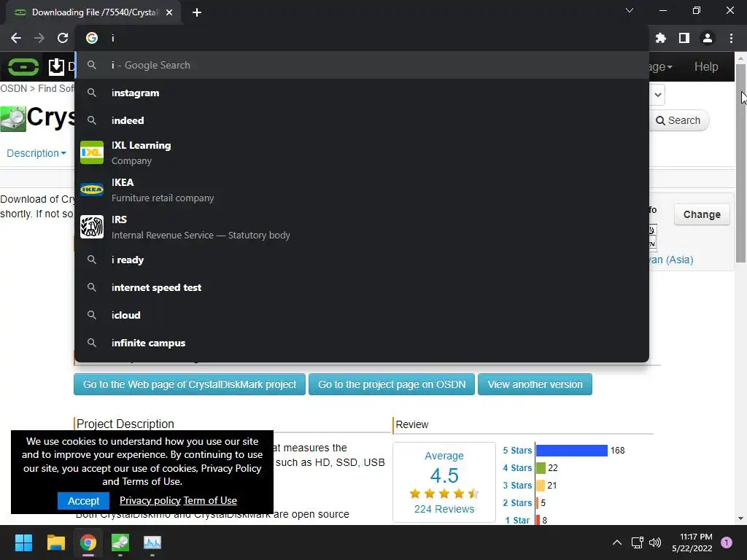Show hidden system tray icons
This screenshot has height=560, width=747.
click(616, 542)
